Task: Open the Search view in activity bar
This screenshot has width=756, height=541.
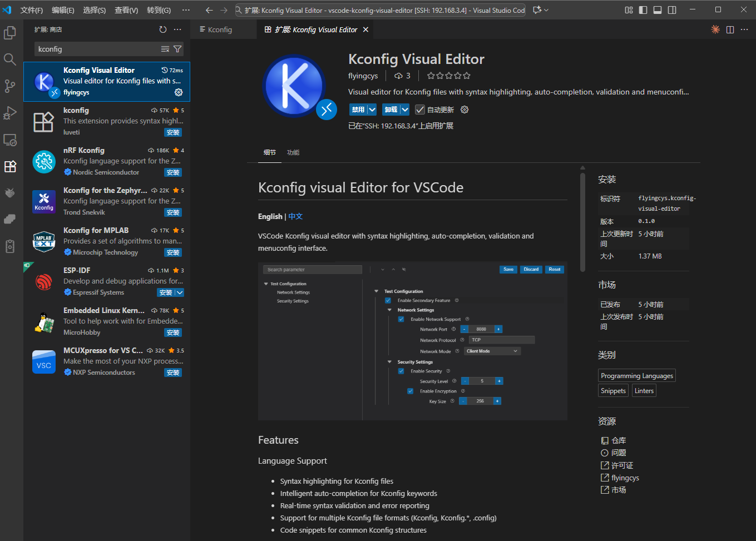Action: click(10, 59)
